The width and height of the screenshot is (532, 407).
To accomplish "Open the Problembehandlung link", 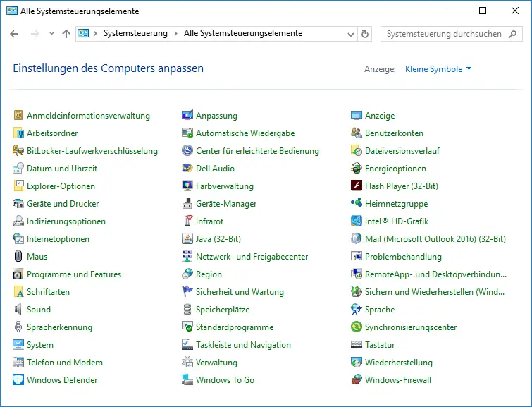I will pyautogui.click(x=404, y=257).
